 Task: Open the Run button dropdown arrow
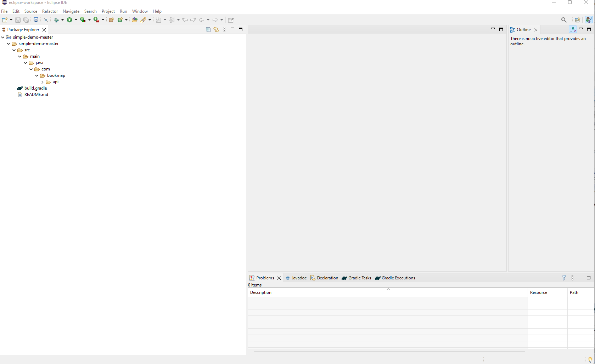75,20
